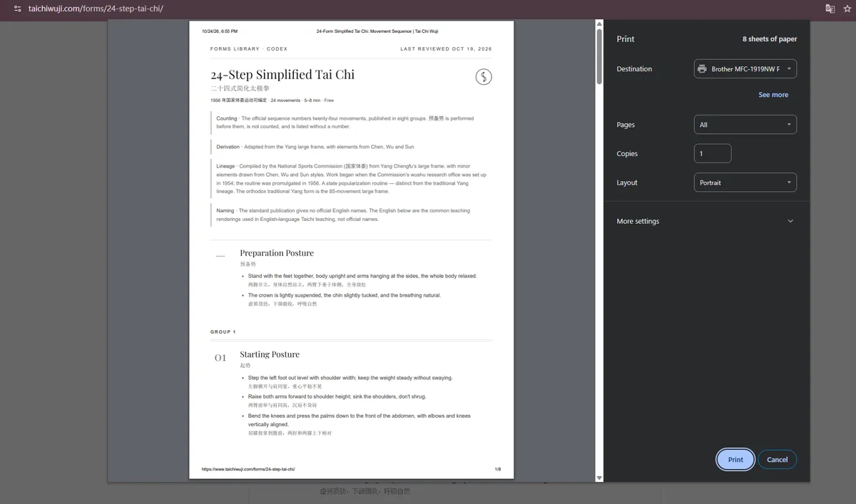
Task: Click the 'Counting' note paragraph
Action: [345, 123]
